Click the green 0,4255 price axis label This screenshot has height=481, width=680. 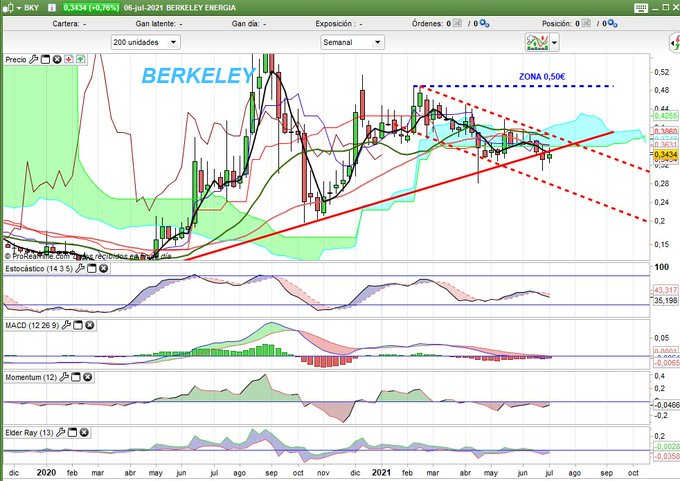click(x=665, y=116)
